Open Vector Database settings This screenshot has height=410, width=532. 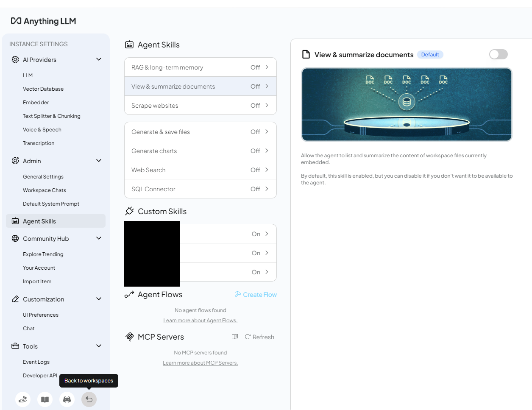click(43, 89)
